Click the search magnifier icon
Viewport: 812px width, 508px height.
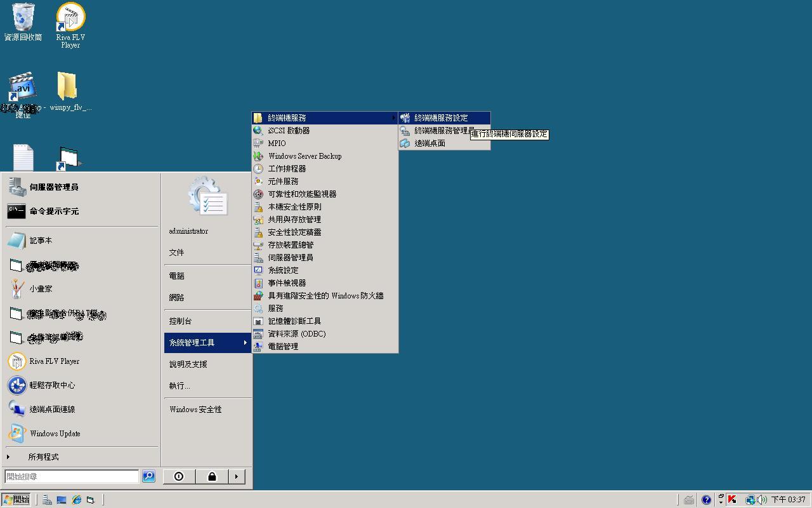pos(148,476)
